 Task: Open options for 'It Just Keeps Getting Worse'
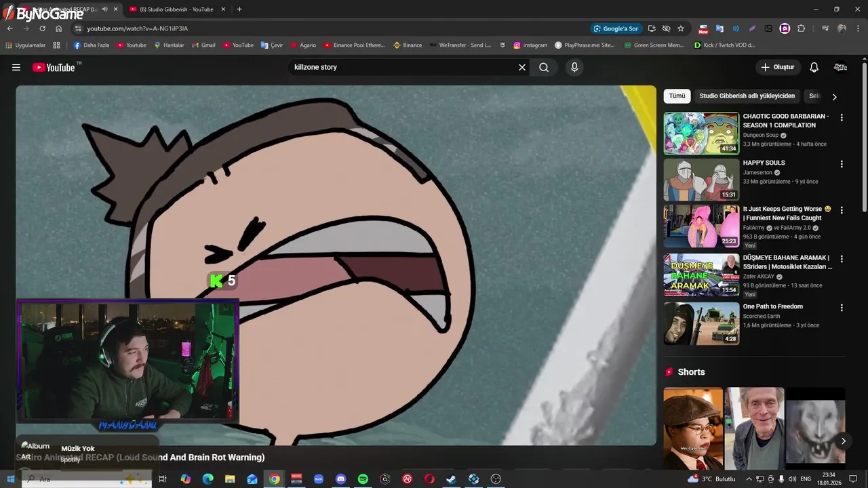[x=842, y=210]
